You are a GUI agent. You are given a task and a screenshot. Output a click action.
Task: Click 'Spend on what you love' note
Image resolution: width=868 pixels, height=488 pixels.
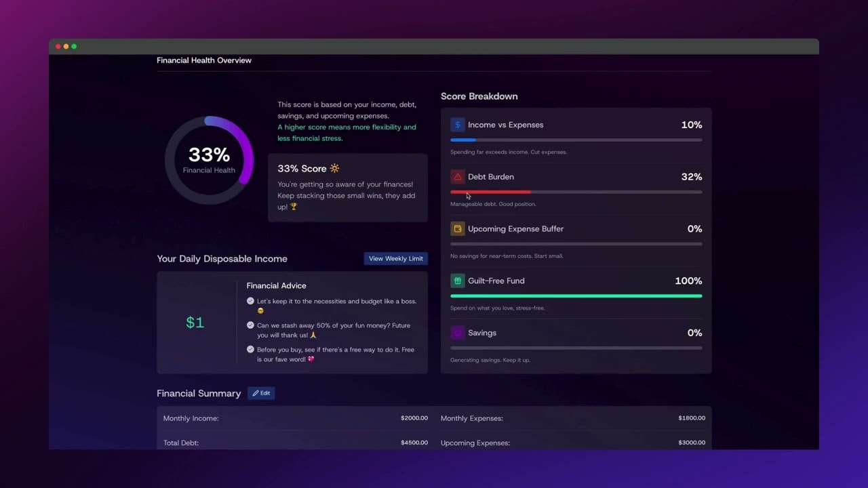[x=498, y=308]
